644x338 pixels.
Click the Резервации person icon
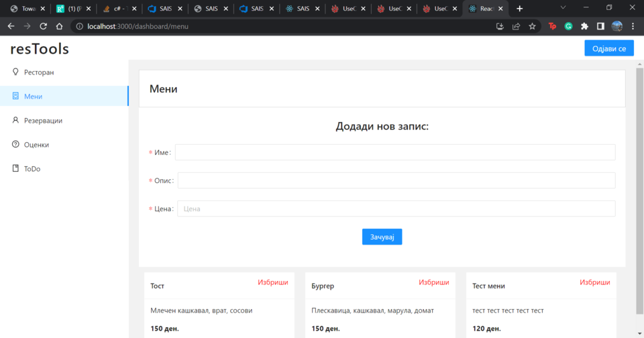tap(15, 120)
